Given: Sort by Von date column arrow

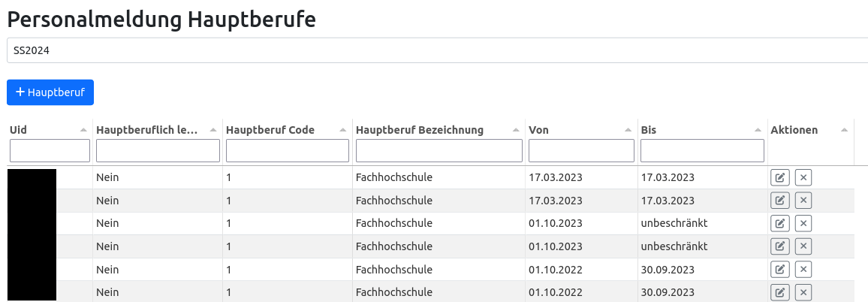Looking at the screenshot, I should [x=628, y=130].
